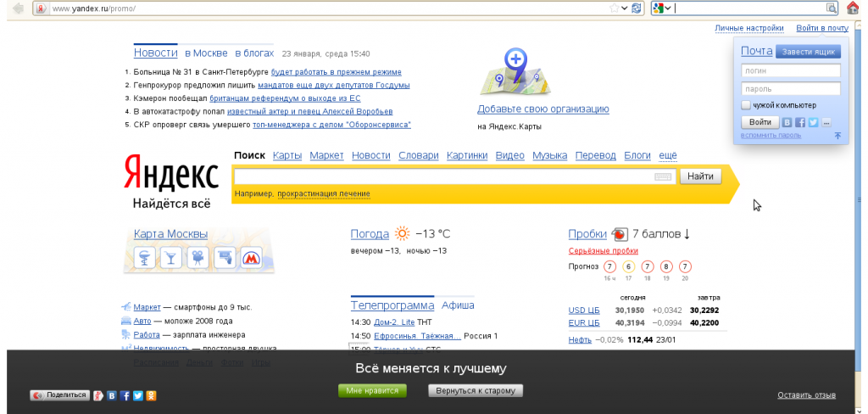Click the ATM card icon under Карта Москвы
Screen dimensions: 868x414
coord(224,258)
